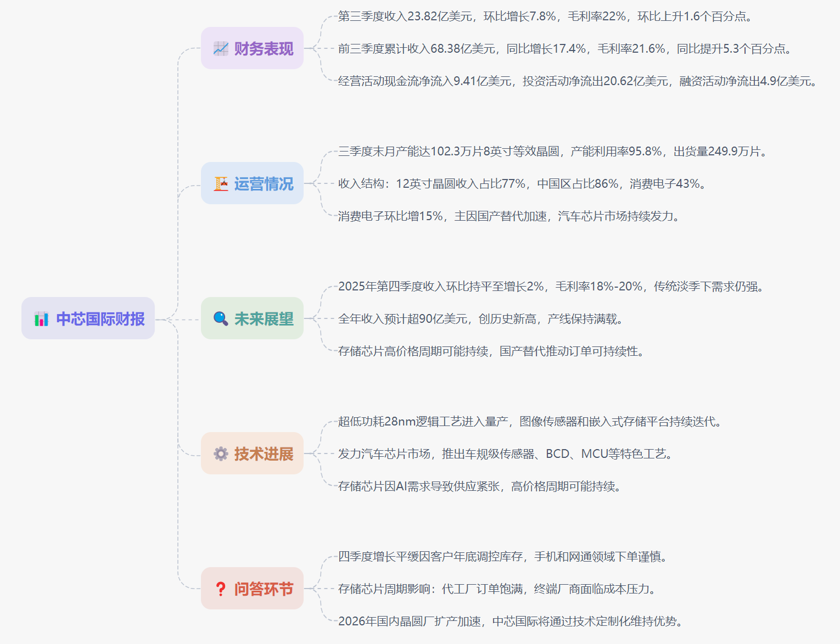Image resolution: width=840 pixels, height=644 pixels.
Task: Click the 收入结构 12英寸晶圆 leaf
Action: pyautogui.click(x=523, y=184)
